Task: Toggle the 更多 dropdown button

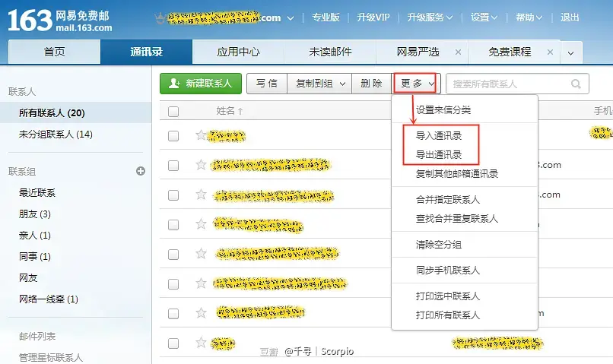Action: click(x=416, y=83)
